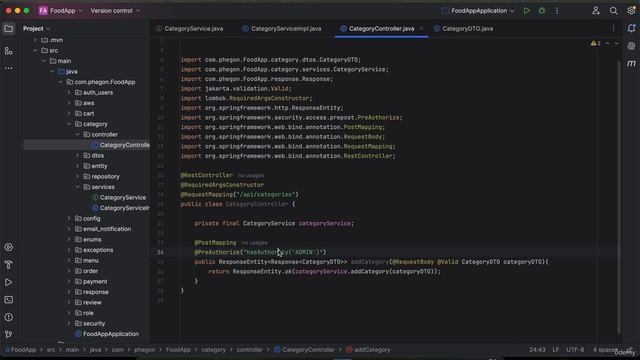Open IDE settings gear icon
The width and height of the screenshot is (640, 360).
631,11
